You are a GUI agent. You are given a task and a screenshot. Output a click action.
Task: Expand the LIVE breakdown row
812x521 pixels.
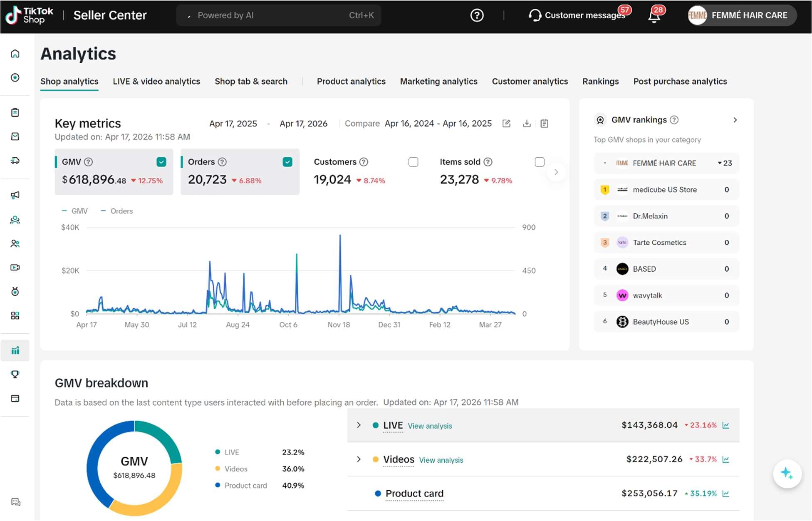(x=359, y=425)
